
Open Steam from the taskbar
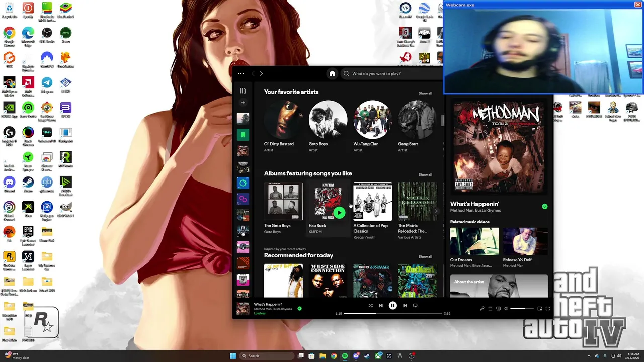367,356
